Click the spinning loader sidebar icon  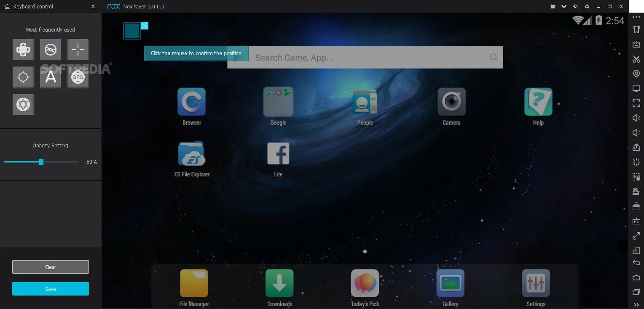pos(636,162)
